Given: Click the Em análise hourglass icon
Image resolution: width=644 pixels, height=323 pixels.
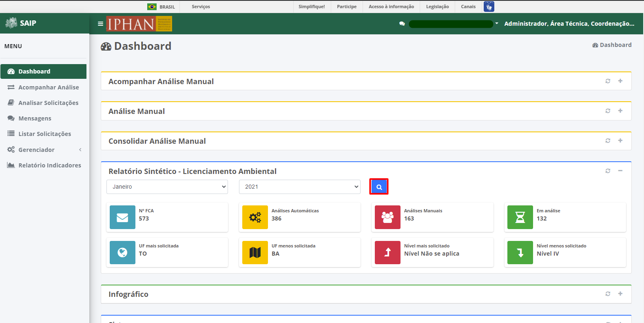Looking at the screenshot, I should click(x=520, y=217).
